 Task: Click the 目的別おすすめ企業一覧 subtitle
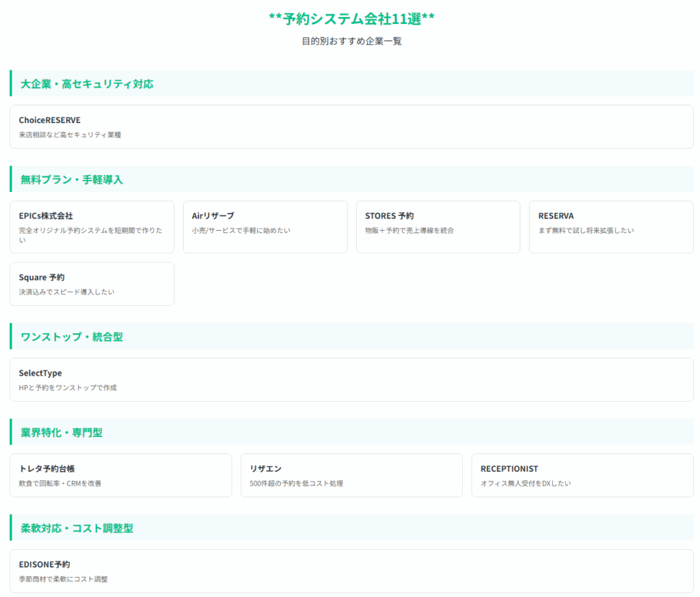[x=351, y=41]
